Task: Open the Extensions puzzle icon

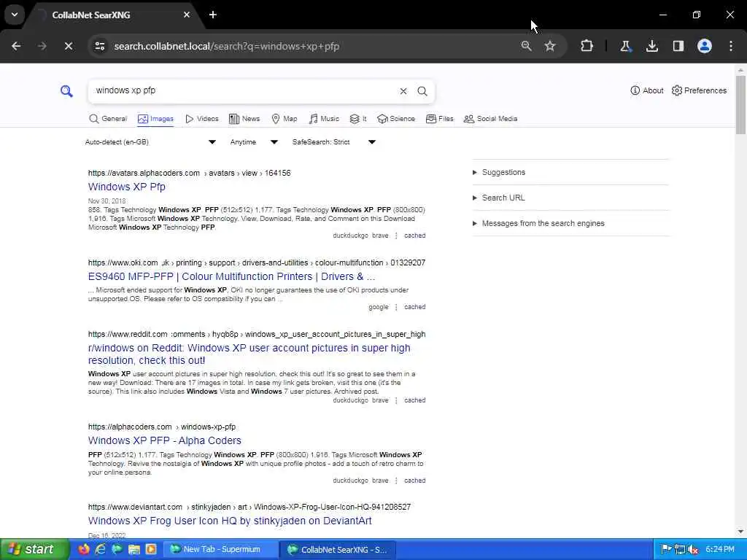Action: tap(587, 46)
